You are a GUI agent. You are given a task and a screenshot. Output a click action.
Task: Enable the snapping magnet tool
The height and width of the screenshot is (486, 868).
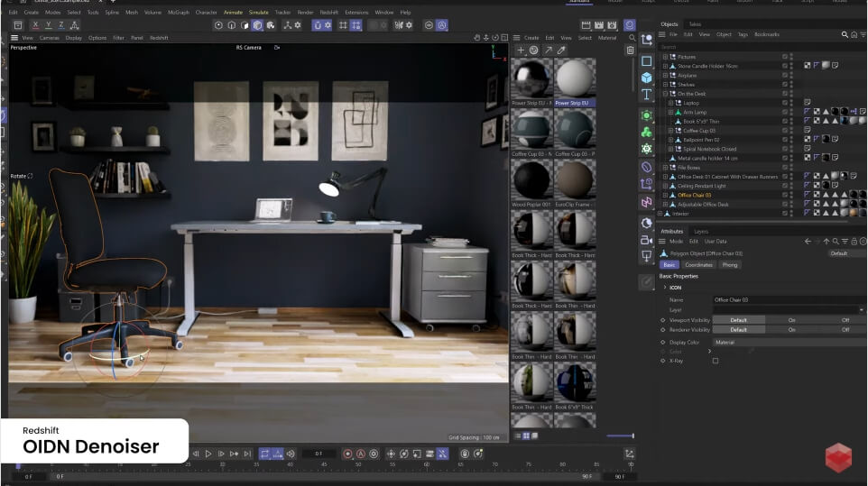point(318,25)
